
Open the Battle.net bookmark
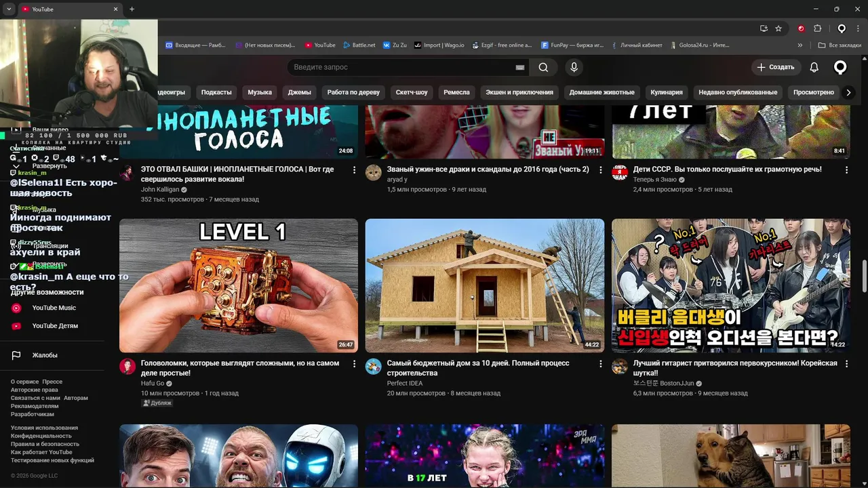(359, 45)
